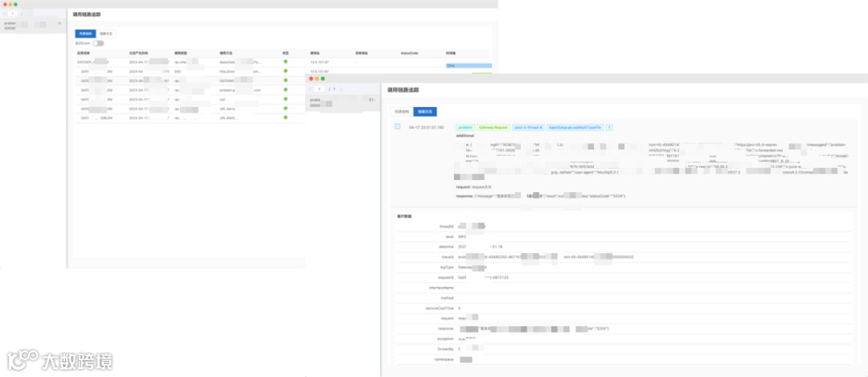Click status dot for SSO row
868x377 pixels.
tap(285, 71)
